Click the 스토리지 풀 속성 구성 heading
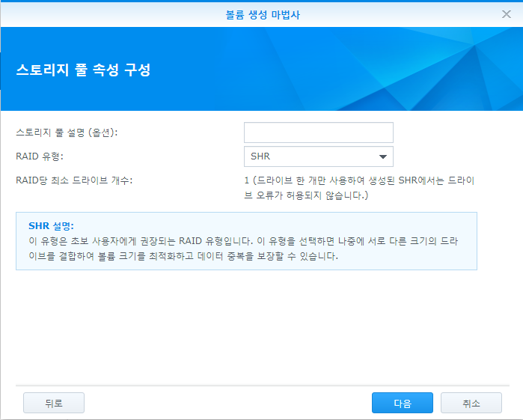 pyautogui.click(x=83, y=70)
